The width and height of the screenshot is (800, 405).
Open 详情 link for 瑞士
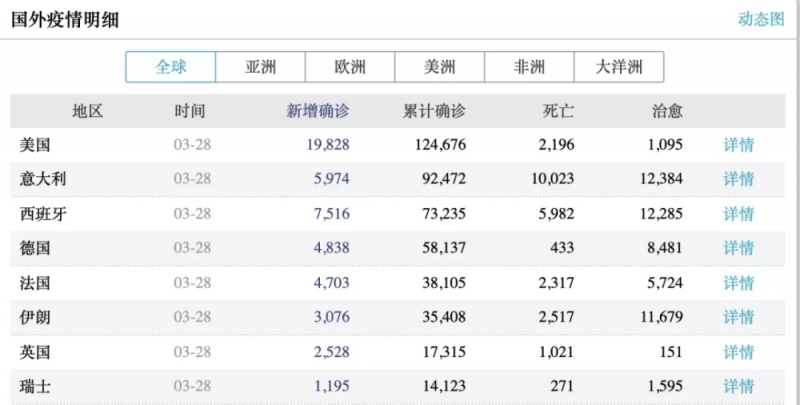click(x=739, y=386)
